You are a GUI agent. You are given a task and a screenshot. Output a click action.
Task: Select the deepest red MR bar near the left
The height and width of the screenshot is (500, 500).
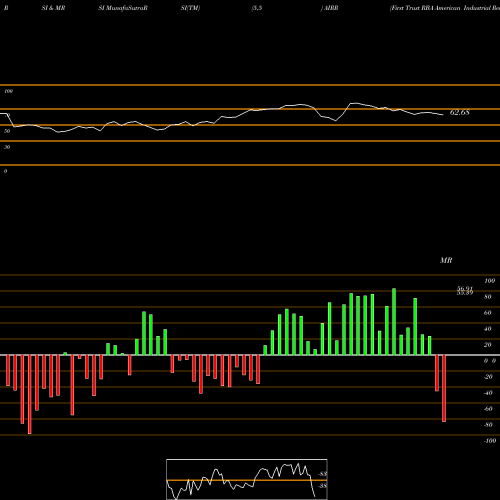30,395
